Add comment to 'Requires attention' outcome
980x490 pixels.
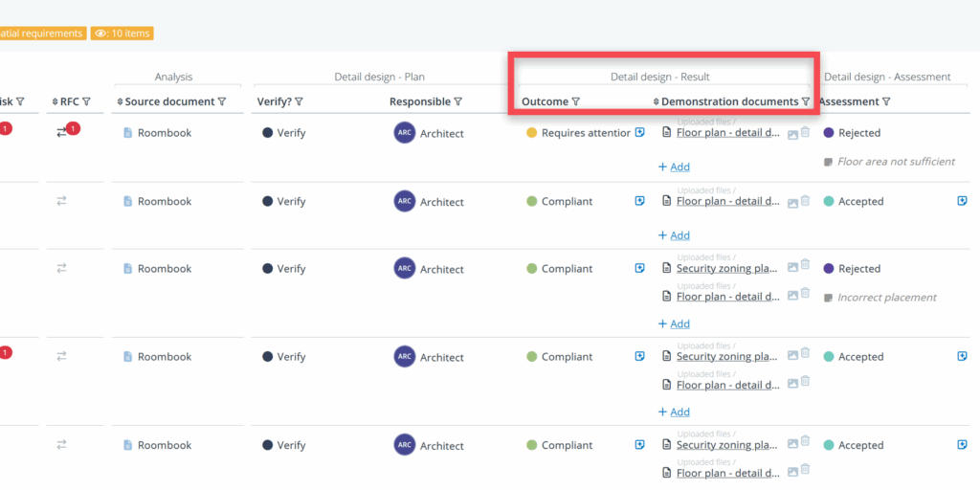click(639, 133)
